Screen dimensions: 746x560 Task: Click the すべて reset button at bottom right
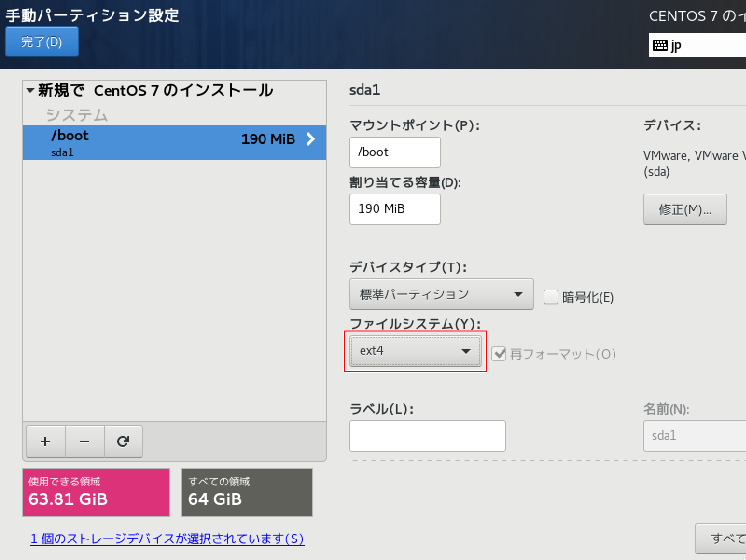click(721, 539)
